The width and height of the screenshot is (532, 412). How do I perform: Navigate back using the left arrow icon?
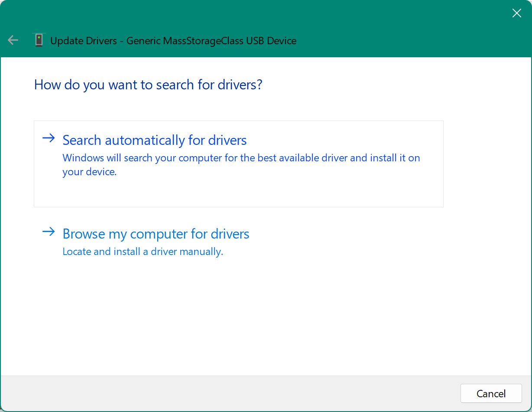coord(13,40)
